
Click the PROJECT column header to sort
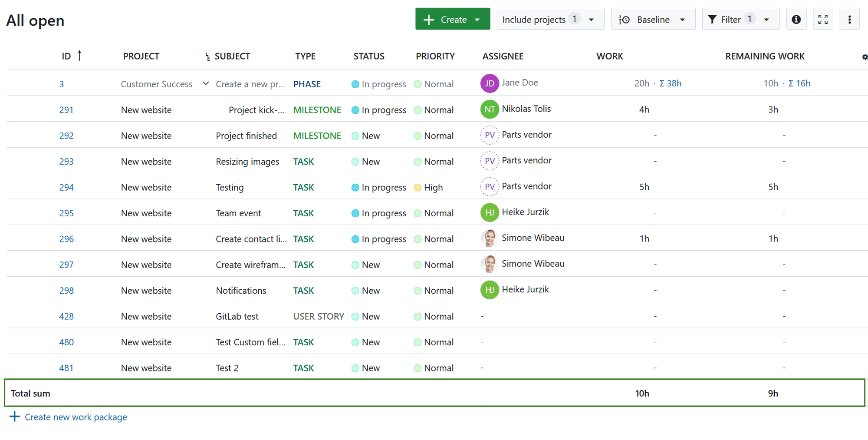click(141, 56)
